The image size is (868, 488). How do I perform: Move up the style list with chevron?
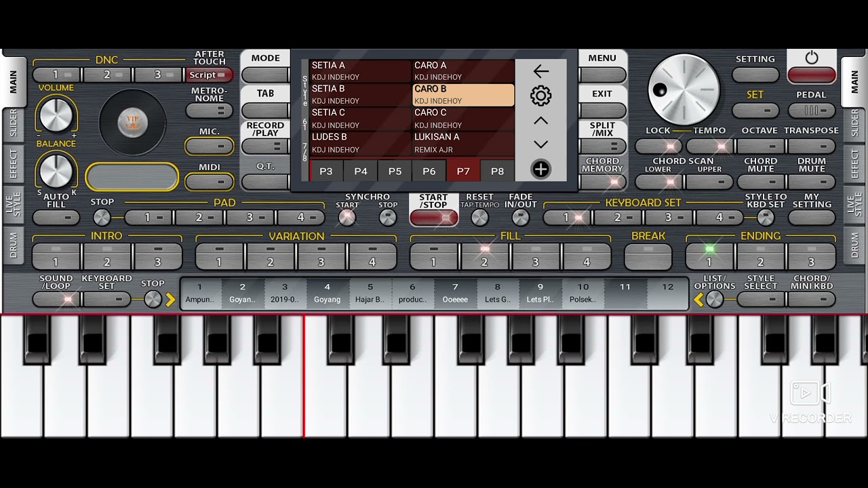540,121
